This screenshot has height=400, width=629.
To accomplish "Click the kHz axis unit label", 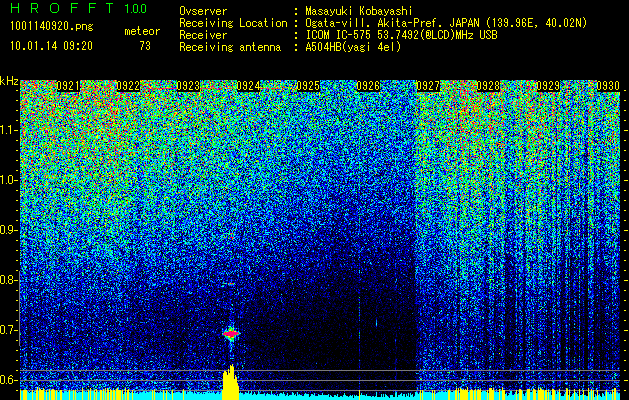I will click(x=9, y=82).
